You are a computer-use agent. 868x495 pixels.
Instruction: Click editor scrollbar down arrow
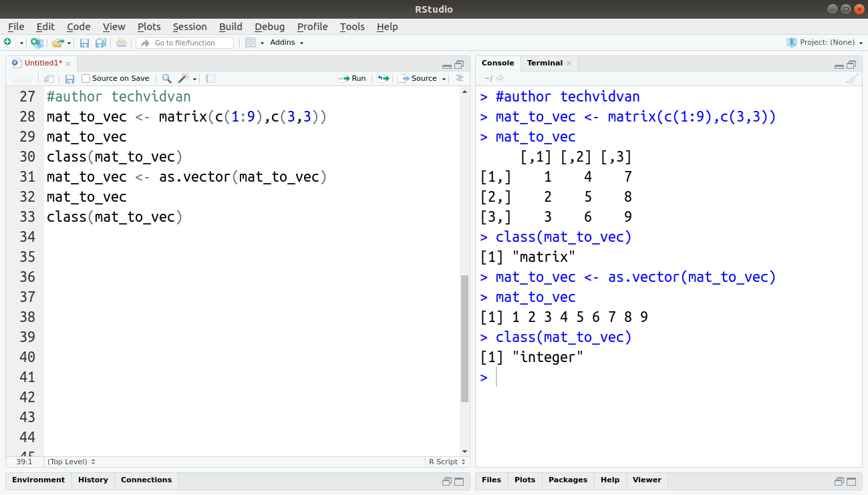tap(465, 452)
